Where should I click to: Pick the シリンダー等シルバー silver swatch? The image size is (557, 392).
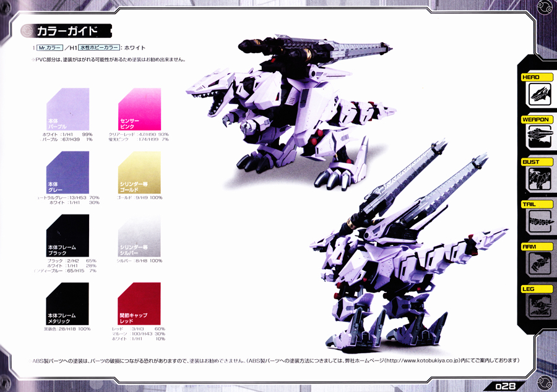pyautogui.click(x=140, y=236)
